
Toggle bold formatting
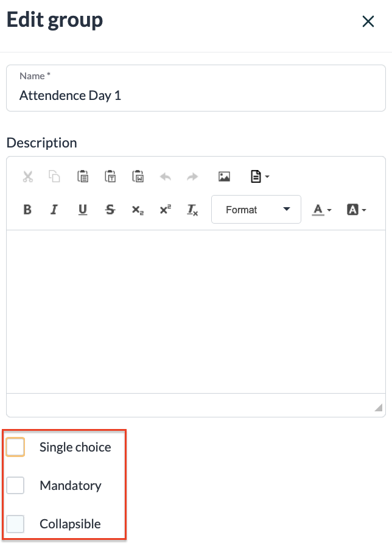(x=27, y=210)
